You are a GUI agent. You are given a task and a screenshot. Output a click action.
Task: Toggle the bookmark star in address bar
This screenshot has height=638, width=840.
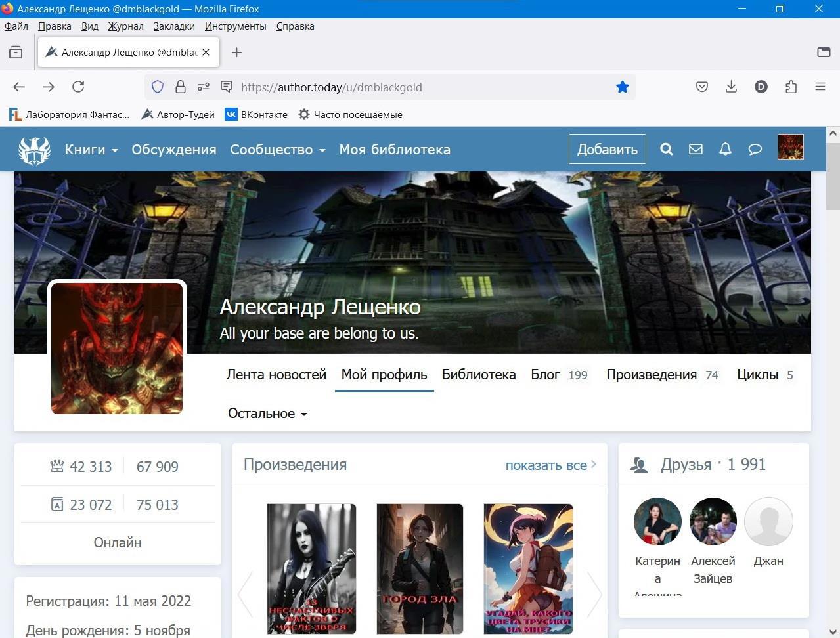pos(622,87)
